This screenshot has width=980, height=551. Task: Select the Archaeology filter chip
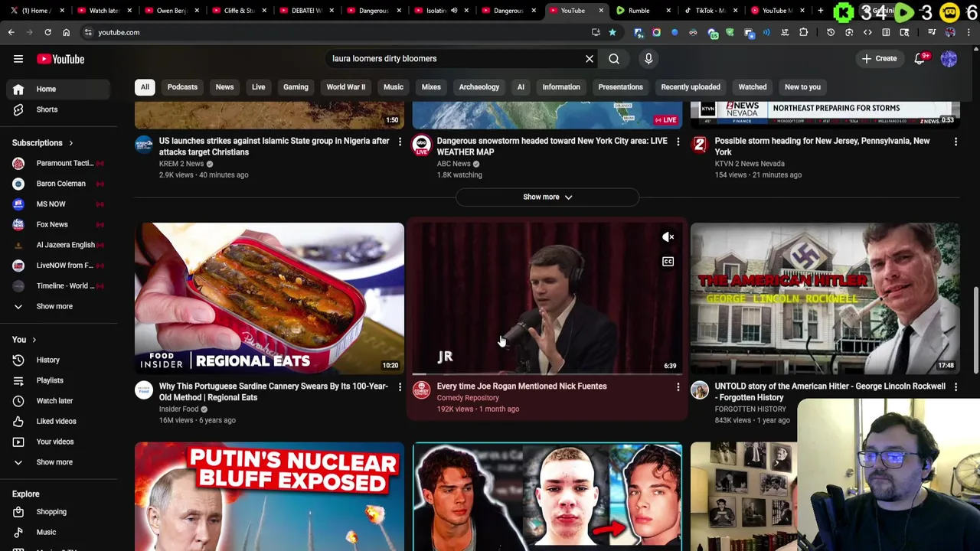479,86
